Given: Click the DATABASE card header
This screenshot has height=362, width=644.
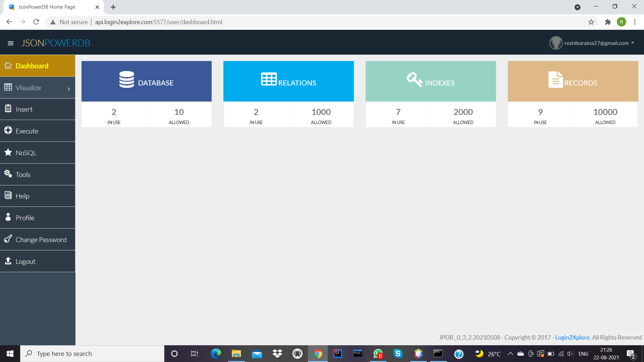Looking at the screenshot, I should 146,81.
